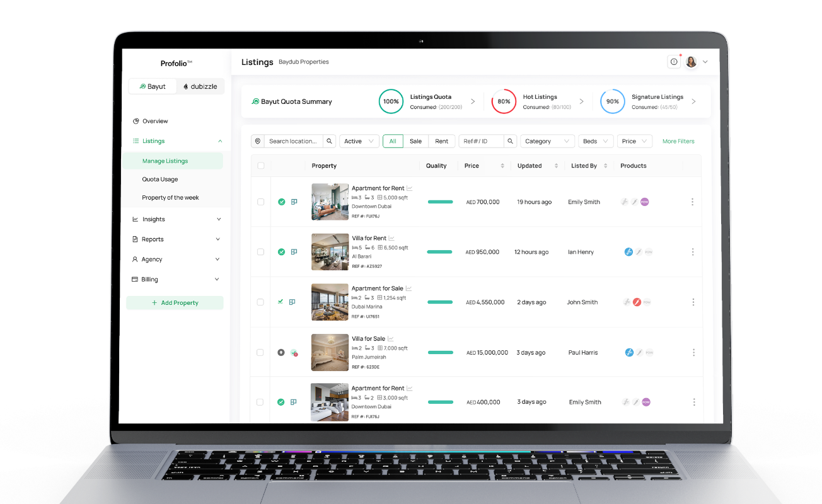Click the floor plan icon on Al Barari villa row
Viewport: 822px width, 504px height.
click(294, 252)
